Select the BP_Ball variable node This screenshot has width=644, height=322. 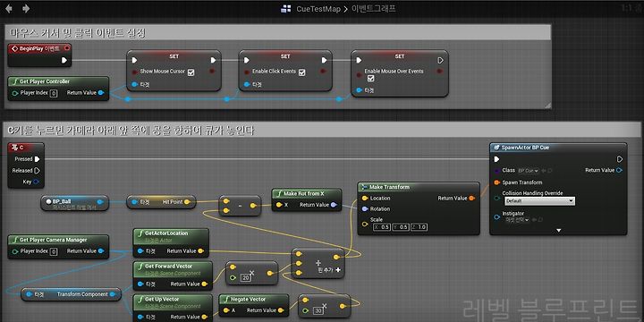(x=75, y=203)
